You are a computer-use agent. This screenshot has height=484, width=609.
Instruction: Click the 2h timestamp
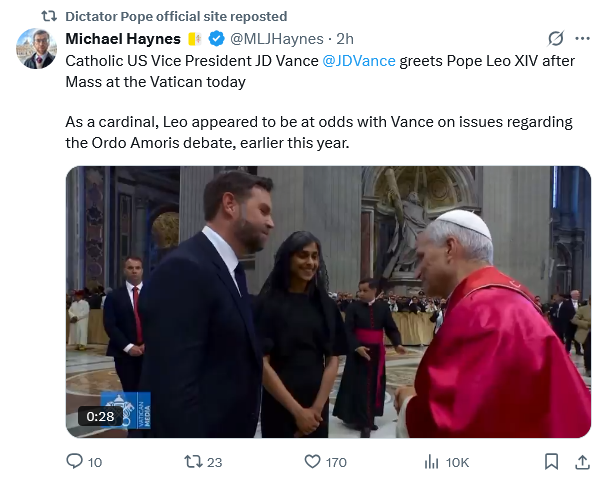point(345,39)
